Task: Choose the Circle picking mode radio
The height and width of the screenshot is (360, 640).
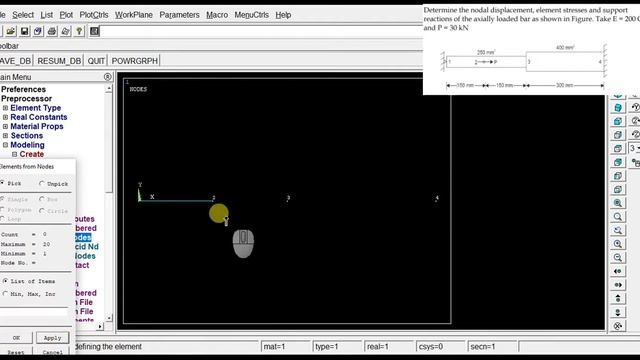Action: point(42,211)
